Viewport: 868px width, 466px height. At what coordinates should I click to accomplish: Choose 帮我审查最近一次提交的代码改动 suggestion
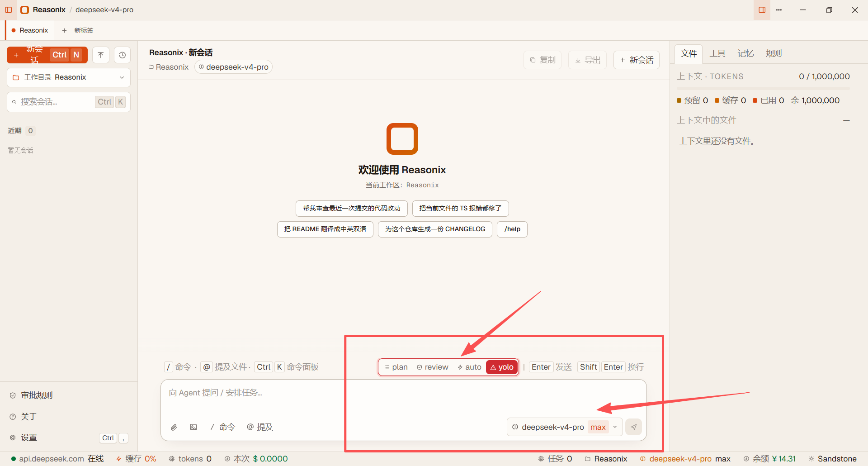click(352, 209)
